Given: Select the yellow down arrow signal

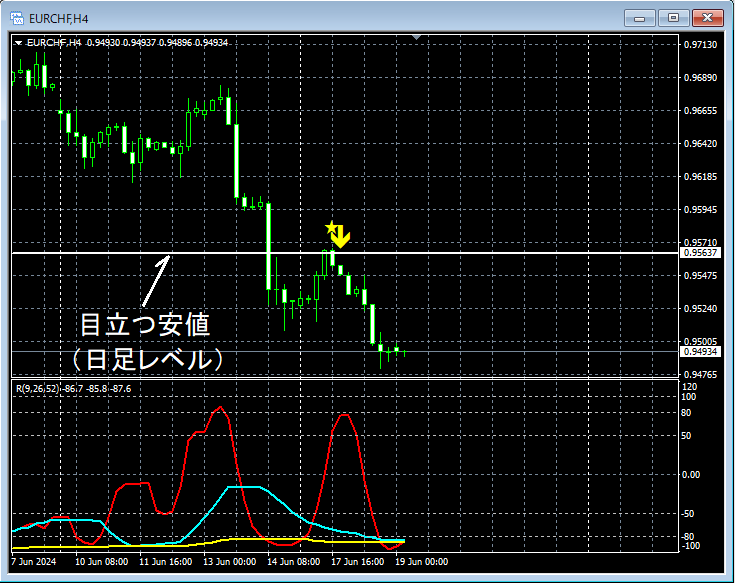Looking at the screenshot, I should tap(341, 237).
